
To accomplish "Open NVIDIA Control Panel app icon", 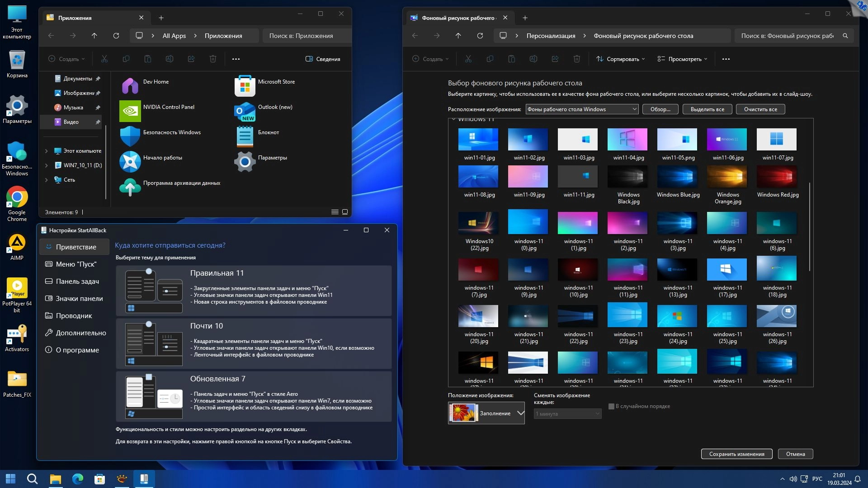I will tap(130, 111).
